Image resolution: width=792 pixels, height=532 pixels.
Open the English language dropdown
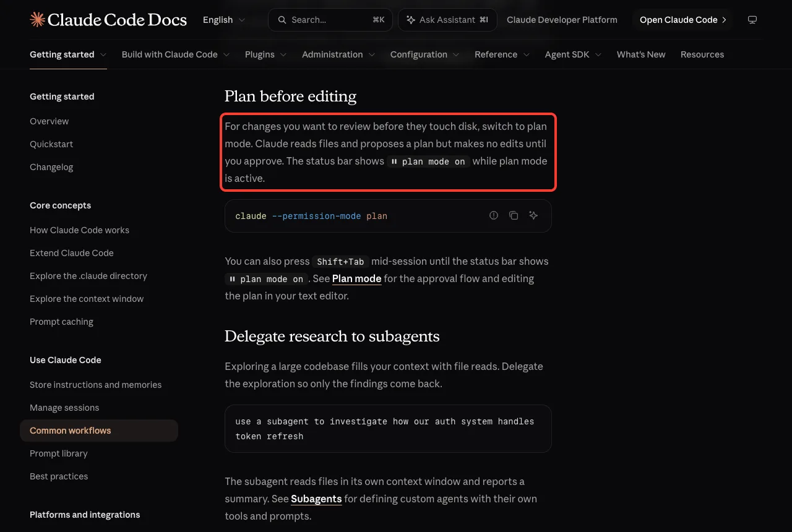point(224,20)
